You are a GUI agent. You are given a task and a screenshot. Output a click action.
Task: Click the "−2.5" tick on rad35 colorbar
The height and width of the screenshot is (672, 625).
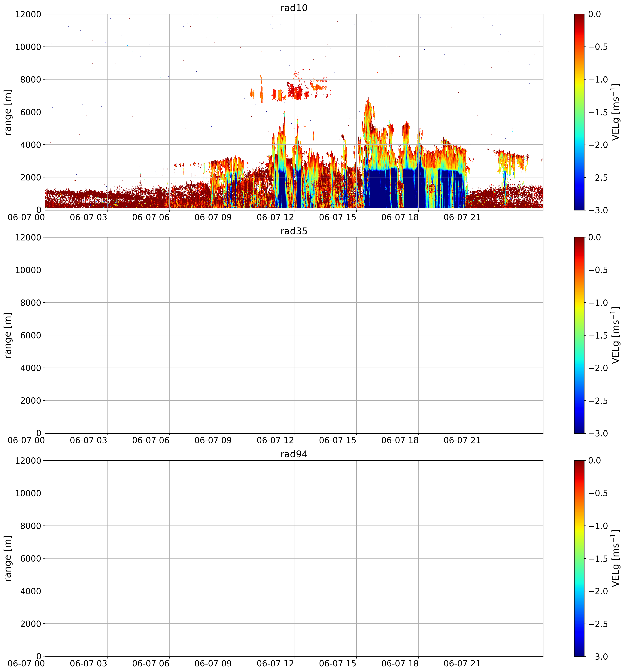(598, 401)
